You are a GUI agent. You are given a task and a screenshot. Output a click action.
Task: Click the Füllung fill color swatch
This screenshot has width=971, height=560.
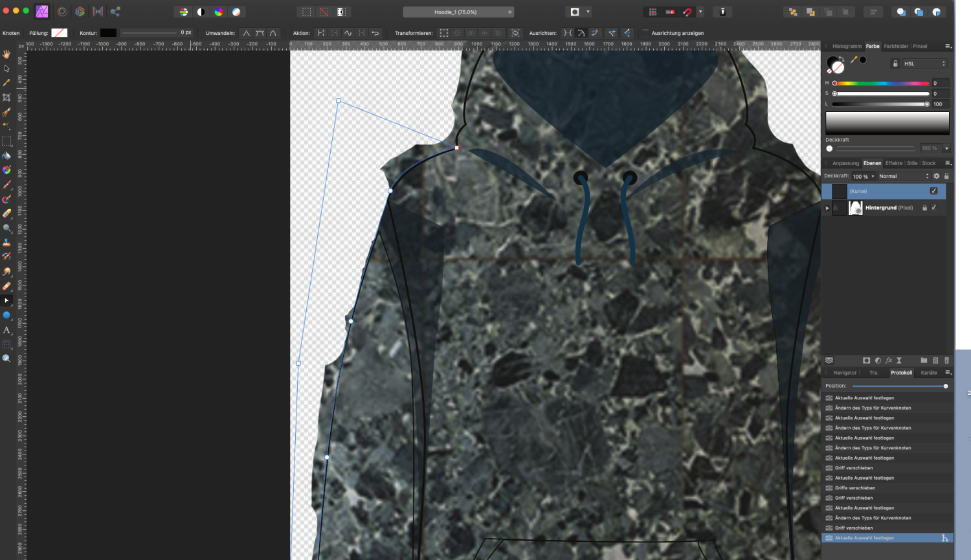pyautogui.click(x=60, y=33)
